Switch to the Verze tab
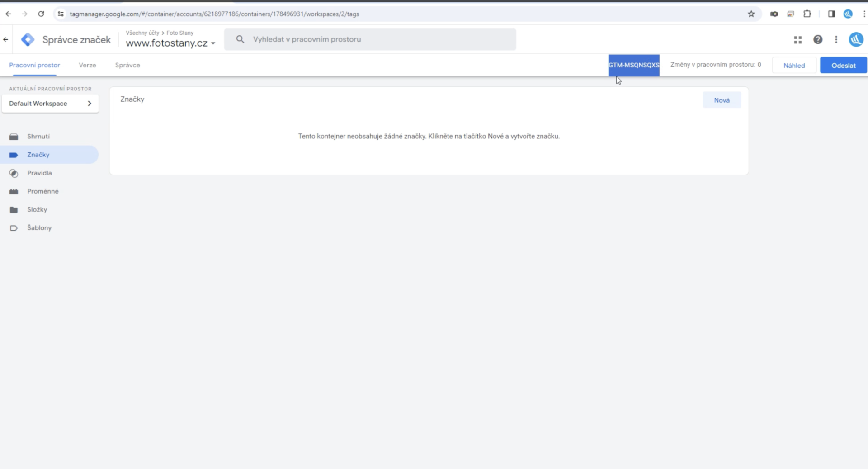This screenshot has height=469, width=868. pyautogui.click(x=87, y=65)
